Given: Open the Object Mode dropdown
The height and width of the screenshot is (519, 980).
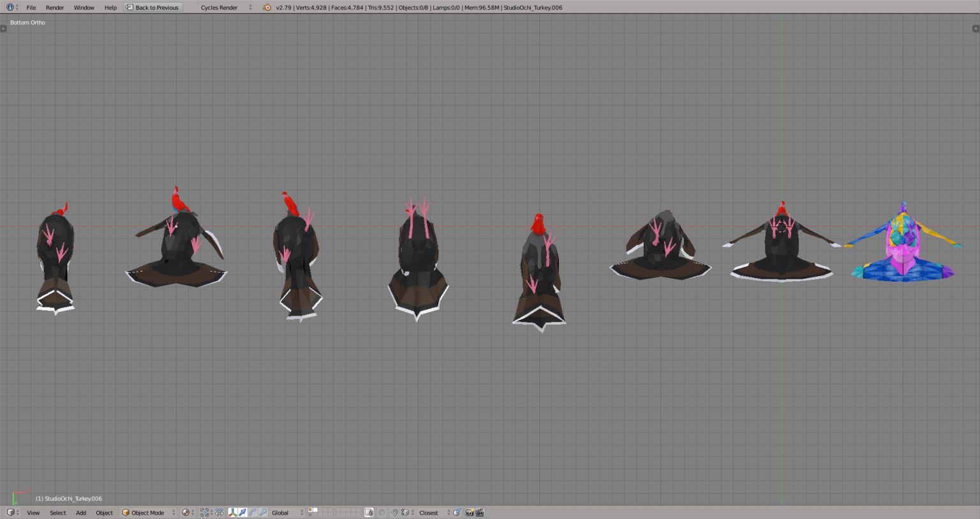Looking at the screenshot, I should (145, 512).
